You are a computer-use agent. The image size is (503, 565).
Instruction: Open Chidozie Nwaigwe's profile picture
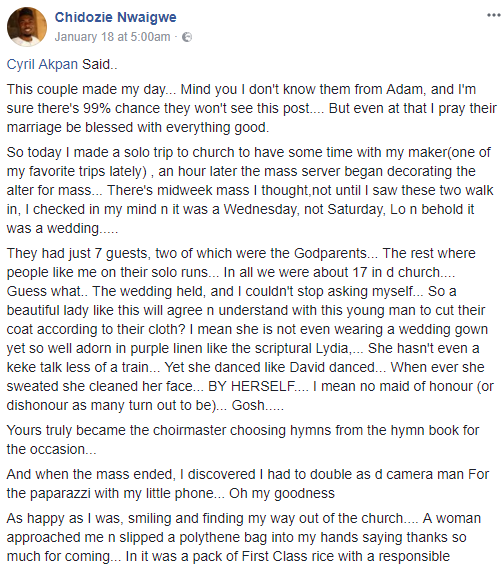point(27,27)
